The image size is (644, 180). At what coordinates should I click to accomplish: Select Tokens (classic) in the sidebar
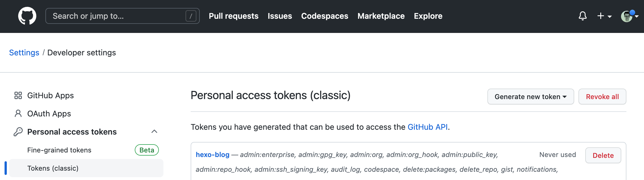53,168
